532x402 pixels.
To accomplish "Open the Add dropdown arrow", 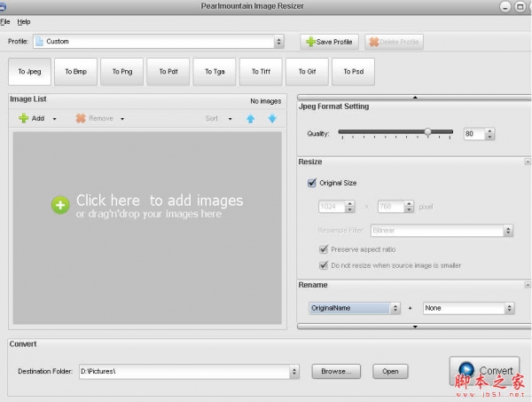I will coord(55,119).
